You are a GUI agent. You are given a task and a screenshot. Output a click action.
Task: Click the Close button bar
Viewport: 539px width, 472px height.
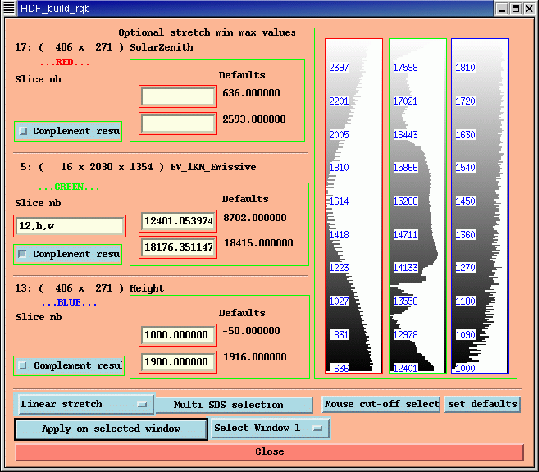coord(270,452)
